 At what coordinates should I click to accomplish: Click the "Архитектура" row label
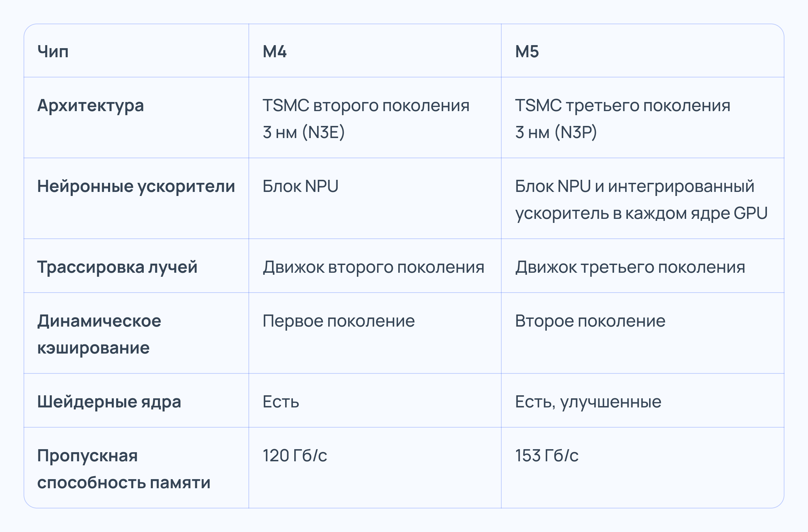(90, 105)
